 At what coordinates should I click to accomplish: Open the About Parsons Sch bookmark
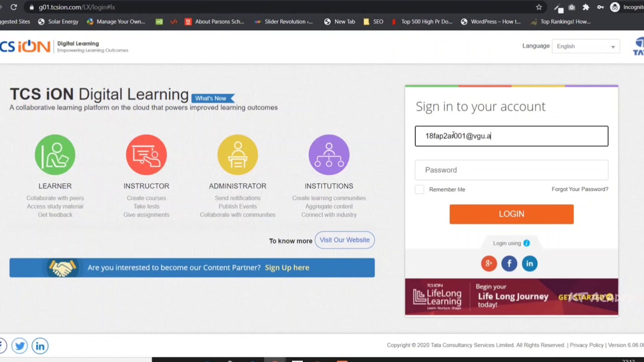click(214, 22)
